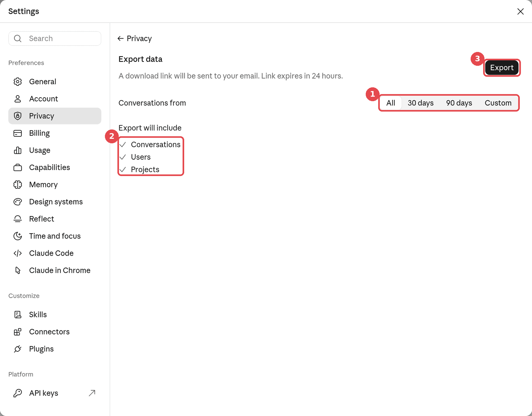Click the General gear icon

(x=18, y=82)
